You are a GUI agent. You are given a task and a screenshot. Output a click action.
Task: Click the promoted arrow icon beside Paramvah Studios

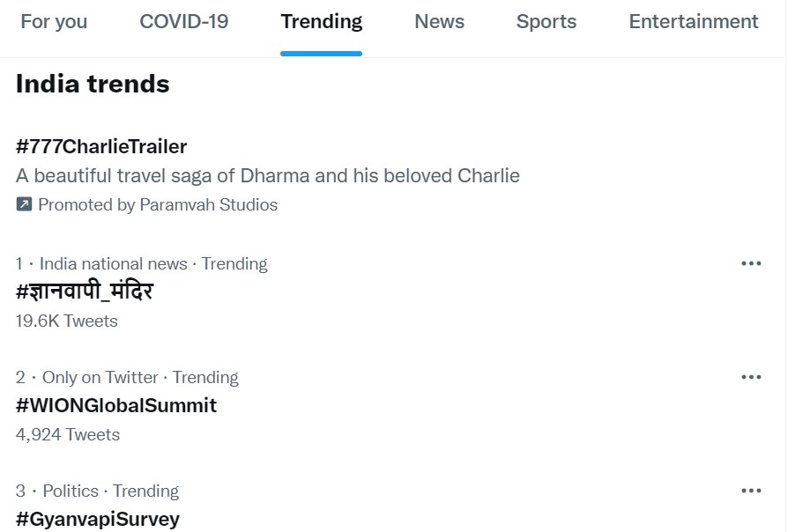point(24,204)
